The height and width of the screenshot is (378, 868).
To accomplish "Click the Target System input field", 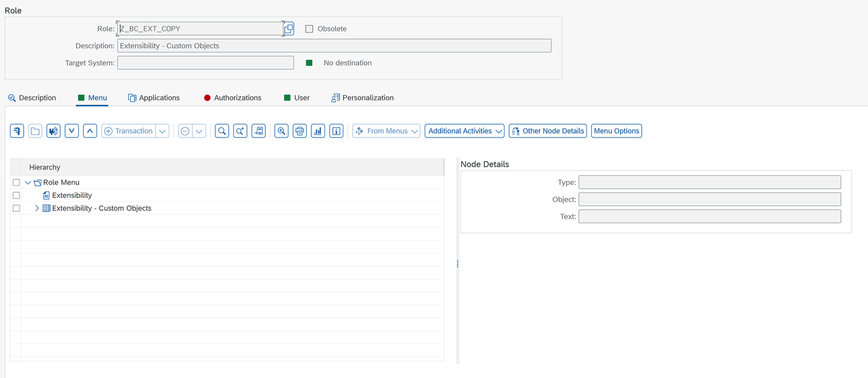I will (206, 63).
